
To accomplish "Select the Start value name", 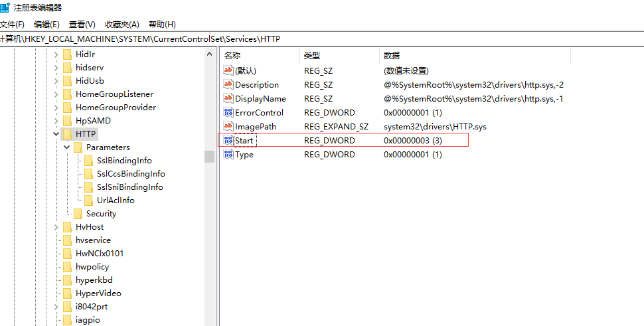I will coord(244,140).
